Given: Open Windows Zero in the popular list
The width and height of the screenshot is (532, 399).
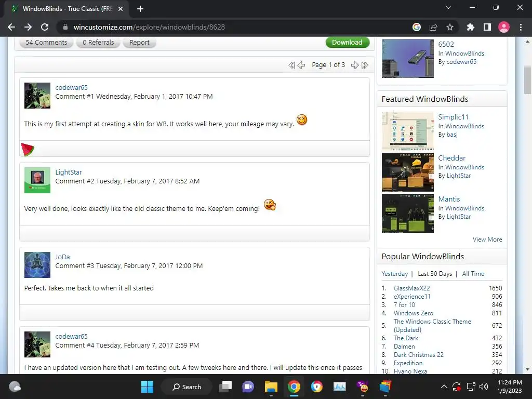Looking at the screenshot, I should [413, 313].
